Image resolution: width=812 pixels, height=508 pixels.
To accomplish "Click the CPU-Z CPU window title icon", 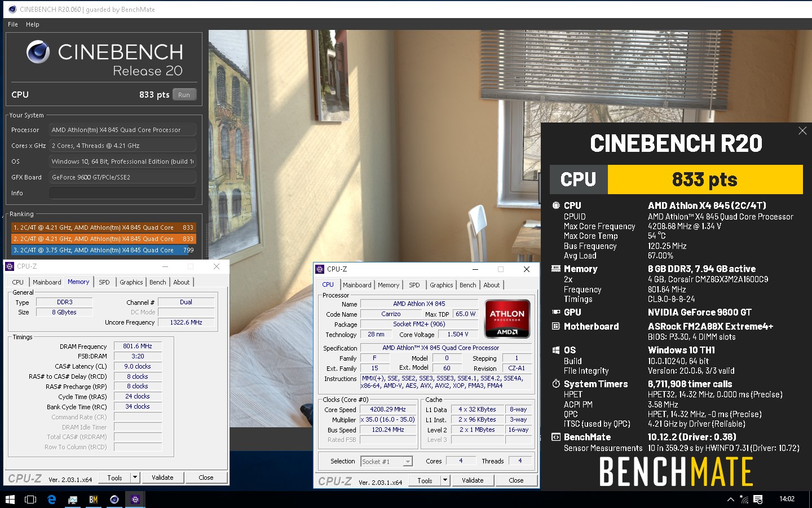I will (x=320, y=269).
